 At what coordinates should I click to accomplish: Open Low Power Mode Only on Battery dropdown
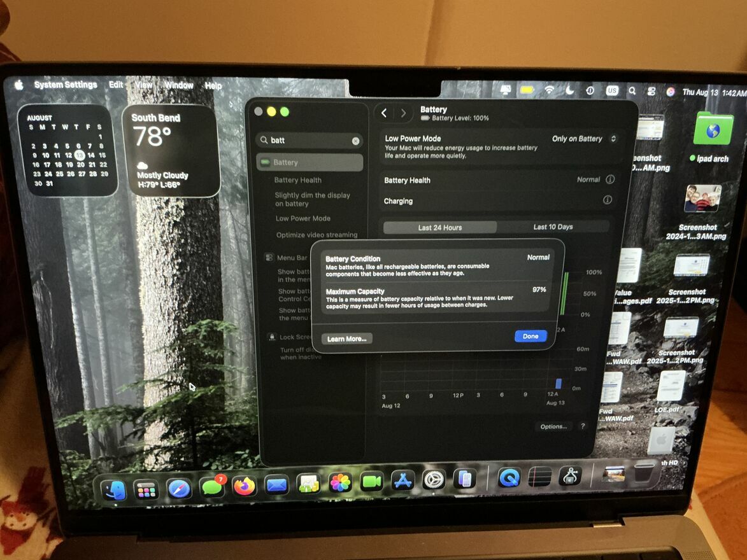(584, 139)
